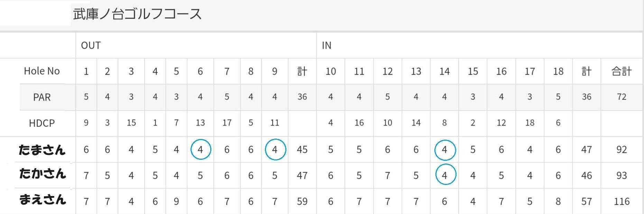This screenshot has width=644, height=214.
Task: Click the circled 4 on hole 6 for たまさん
Action: point(200,149)
